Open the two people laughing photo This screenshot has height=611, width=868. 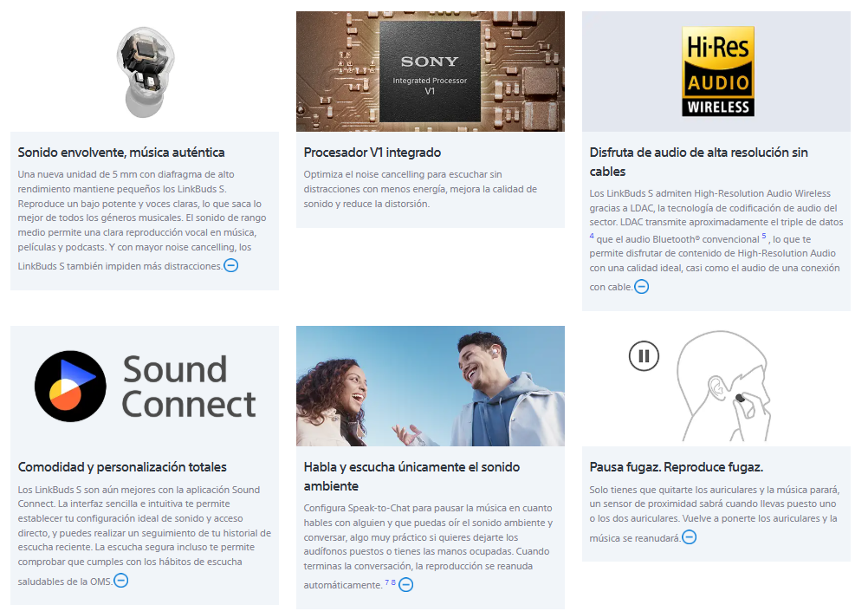click(x=431, y=386)
